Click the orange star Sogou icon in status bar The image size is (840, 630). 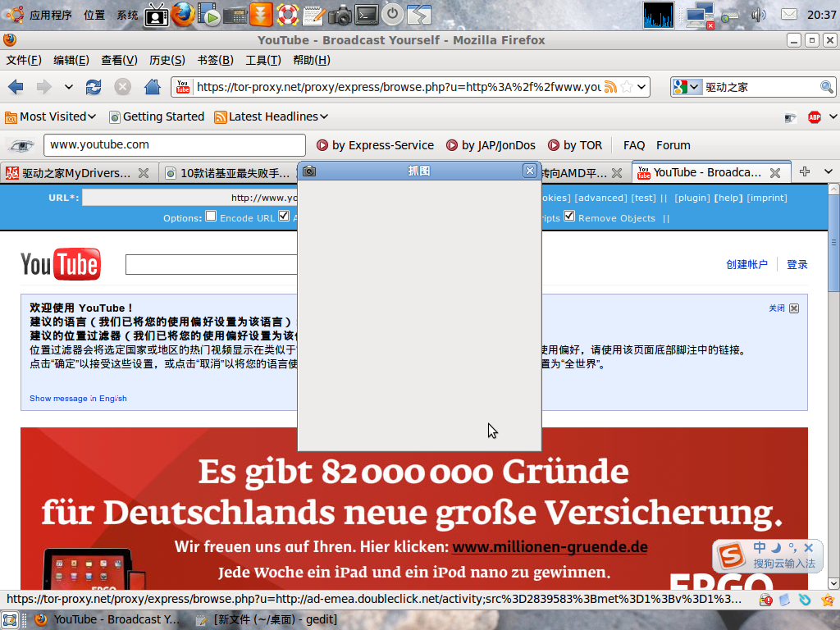827,600
